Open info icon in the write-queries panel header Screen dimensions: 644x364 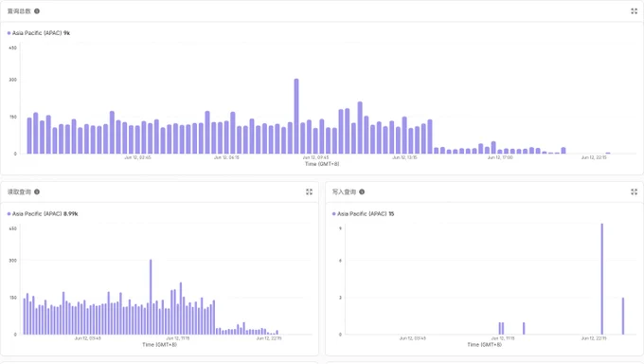362,191
